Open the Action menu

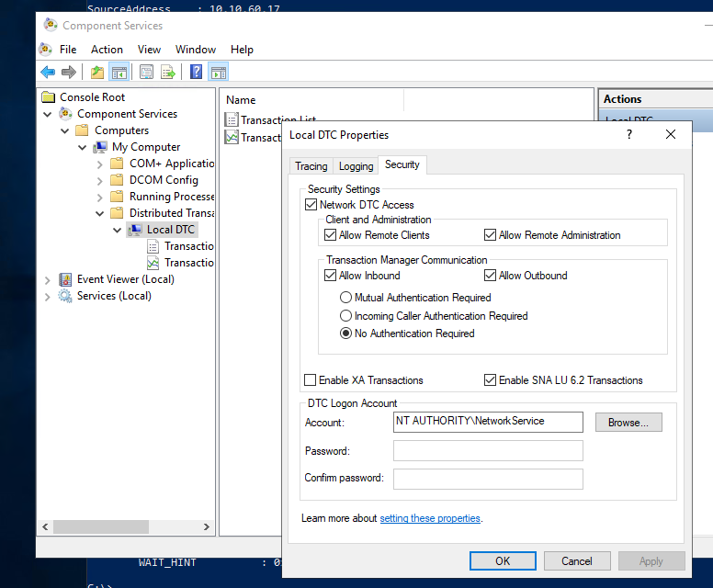click(107, 49)
